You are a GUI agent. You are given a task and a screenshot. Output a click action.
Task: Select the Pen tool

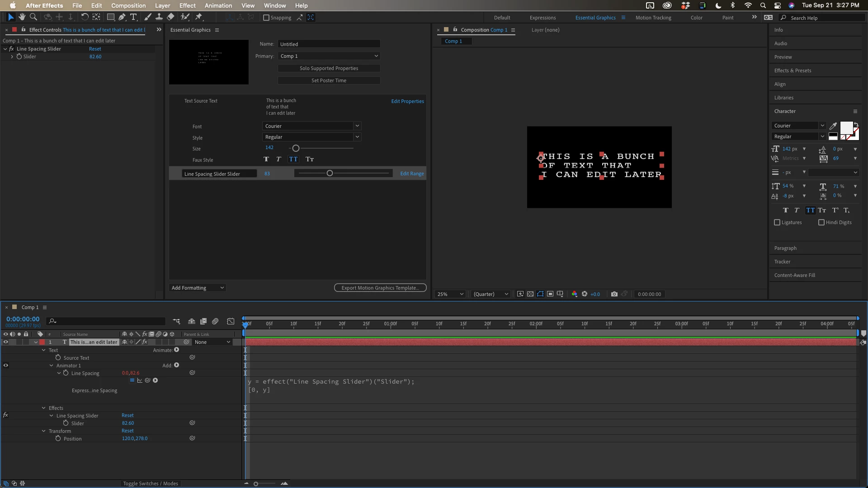coord(122,17)
